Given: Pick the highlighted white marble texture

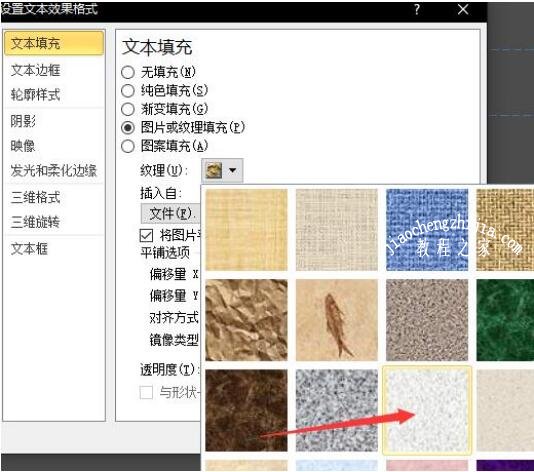Looking at the screenshot, I should (x=427, y=410).
